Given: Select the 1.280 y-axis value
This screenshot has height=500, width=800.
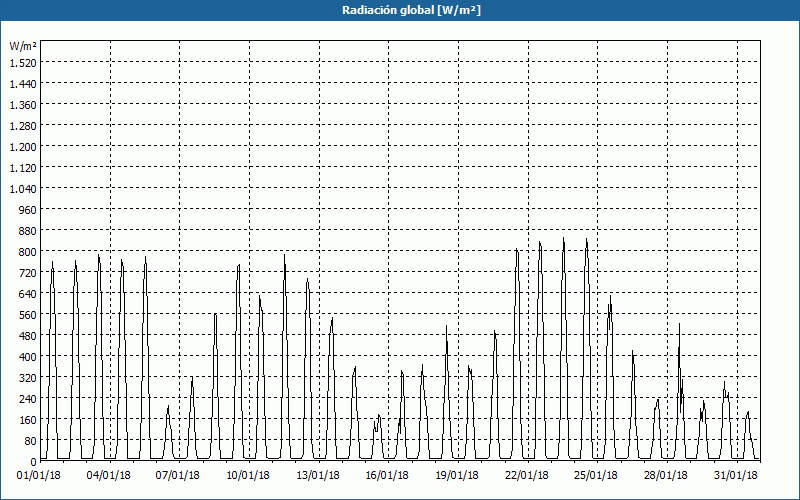Looking at the screenshot, I should point(23,125).
